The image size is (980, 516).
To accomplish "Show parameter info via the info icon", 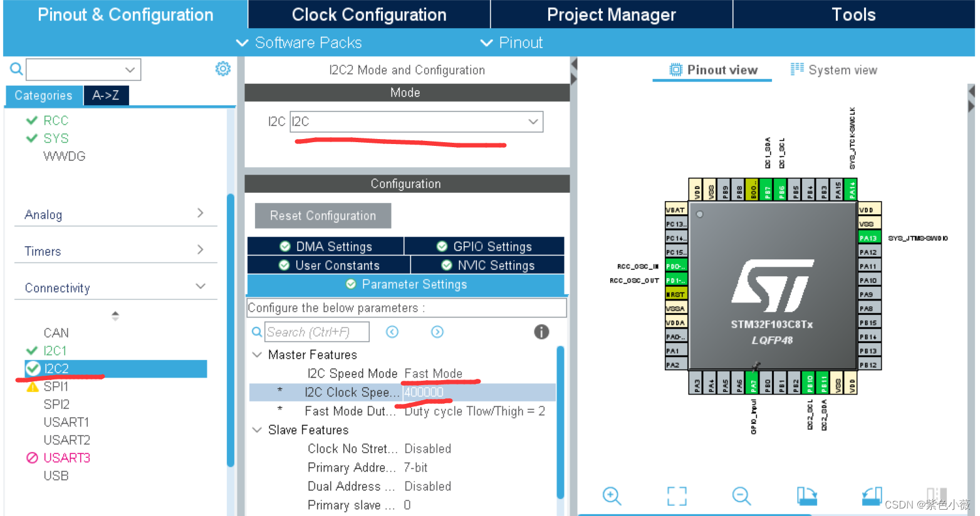I will pos(541,332).
